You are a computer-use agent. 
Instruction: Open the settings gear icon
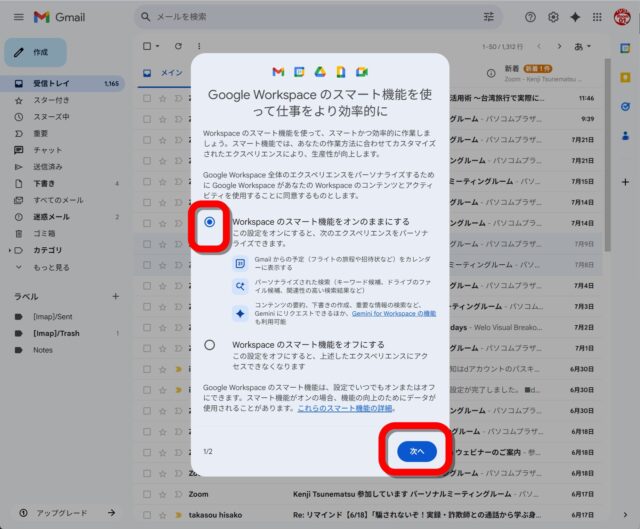pos(553,17)
